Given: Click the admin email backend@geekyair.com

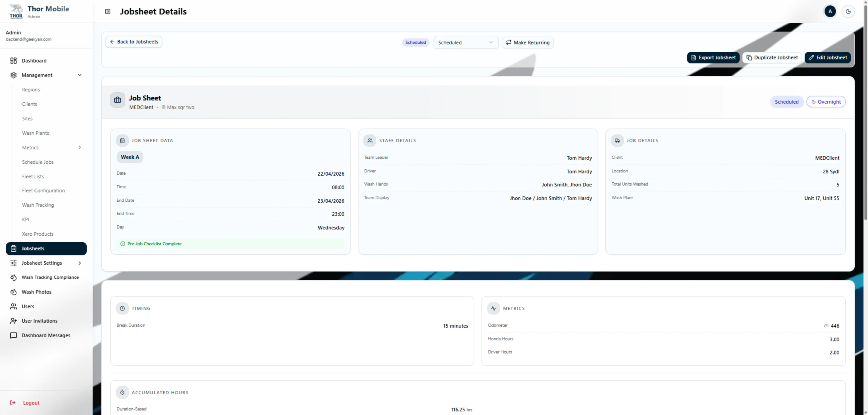Looking at the screenshot, I should [29, 39].
